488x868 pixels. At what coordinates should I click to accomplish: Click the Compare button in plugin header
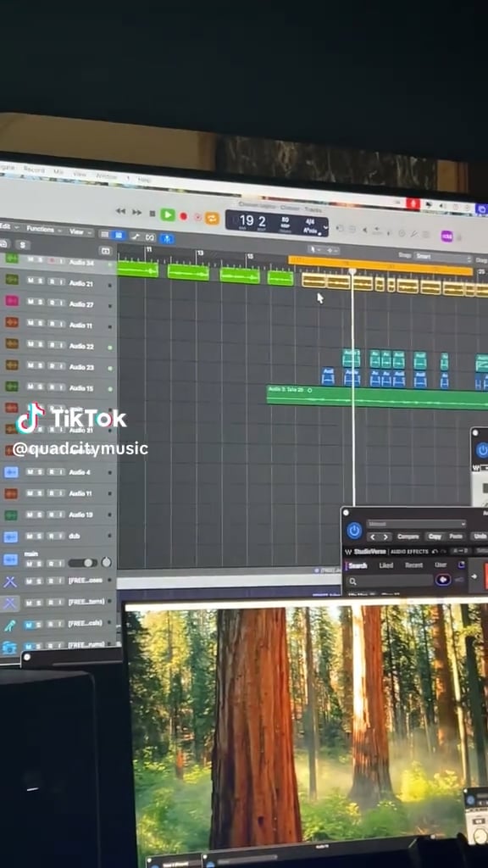408,537
